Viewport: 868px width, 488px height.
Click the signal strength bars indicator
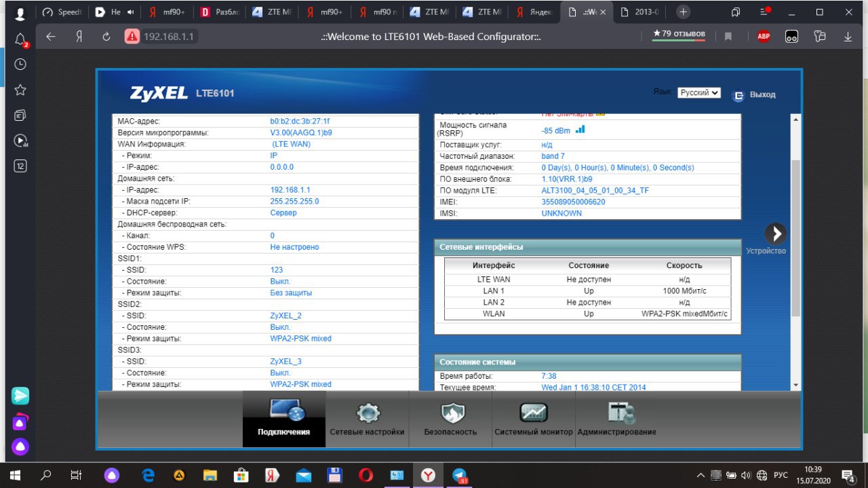[580, 130]
